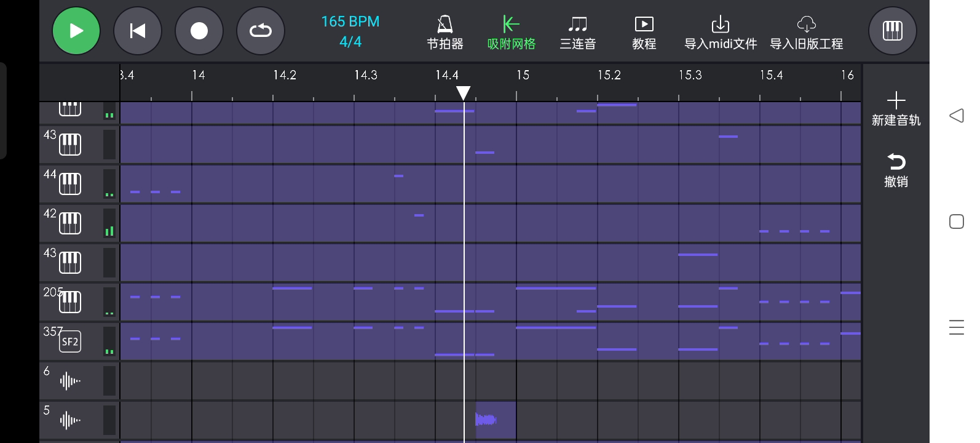Click the level meter of track 205
This screenshot has width=980, height=443.
(x=109, y=302)
